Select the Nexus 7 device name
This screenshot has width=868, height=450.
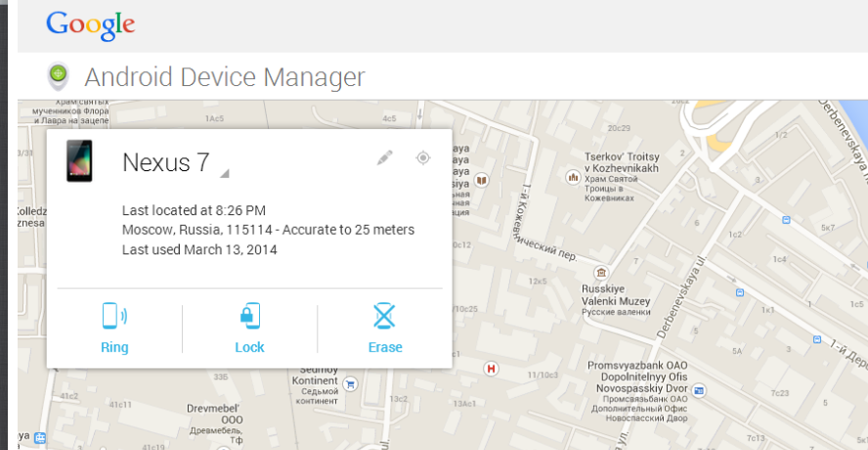tap(165, 162)
